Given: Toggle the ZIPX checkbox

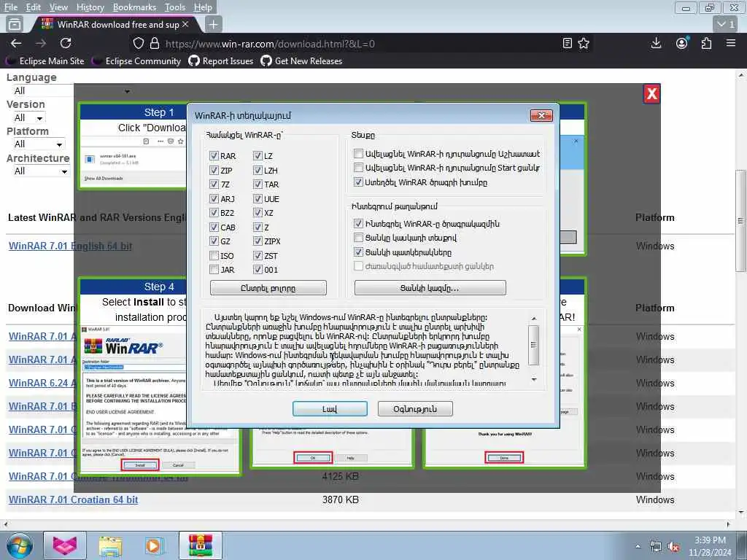Looking at the screenshot, I should (x=258, y=241).
